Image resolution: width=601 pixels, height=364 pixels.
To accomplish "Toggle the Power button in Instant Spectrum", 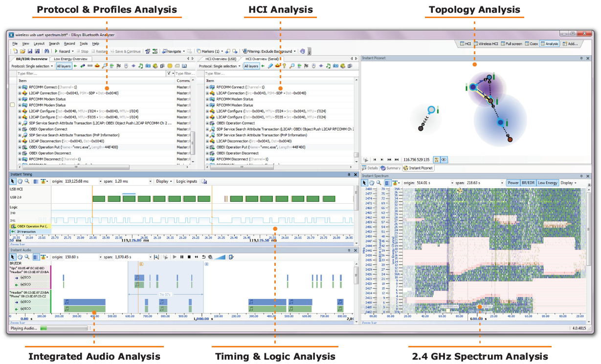I will (x=513, y=183).
